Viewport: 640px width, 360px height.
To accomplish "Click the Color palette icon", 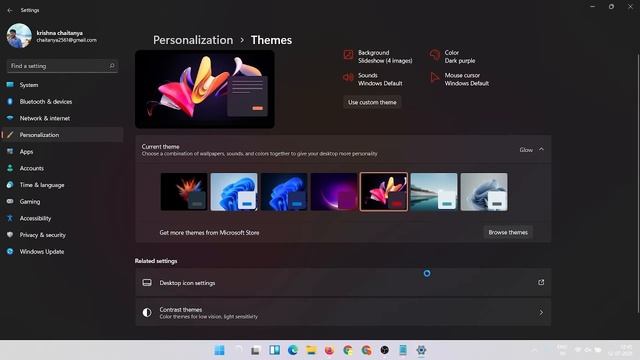I will click(435, 55).
